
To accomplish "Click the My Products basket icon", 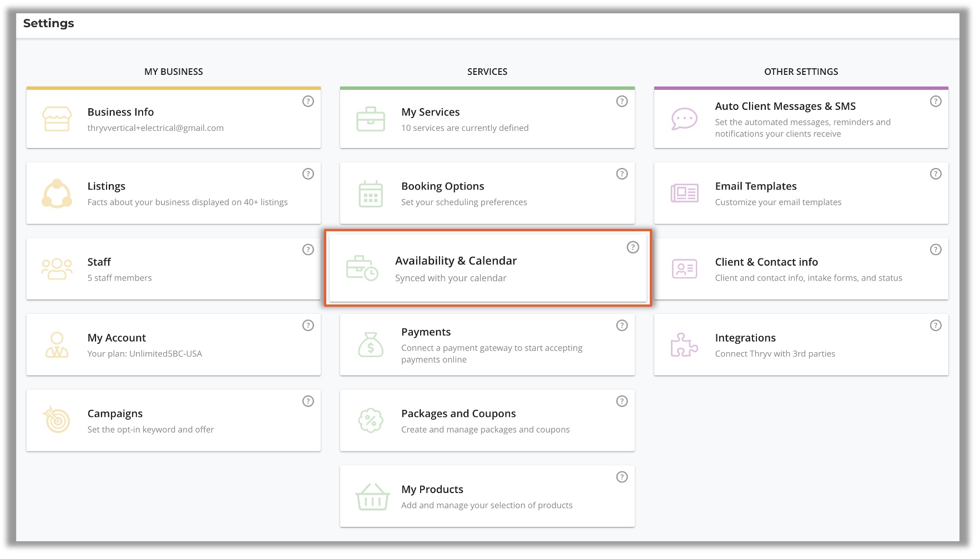I will click(x=372, y=496).
